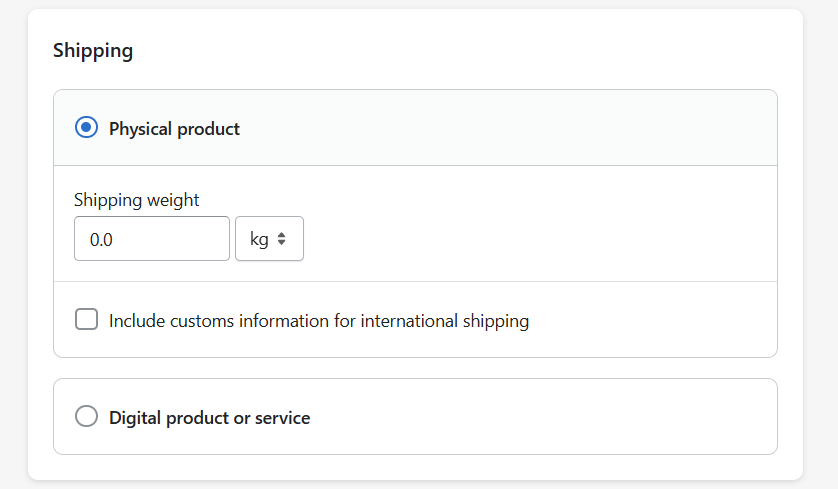The image size is (838, 489).
Task: Click blank space in the Digital product card
Action: 534,417
